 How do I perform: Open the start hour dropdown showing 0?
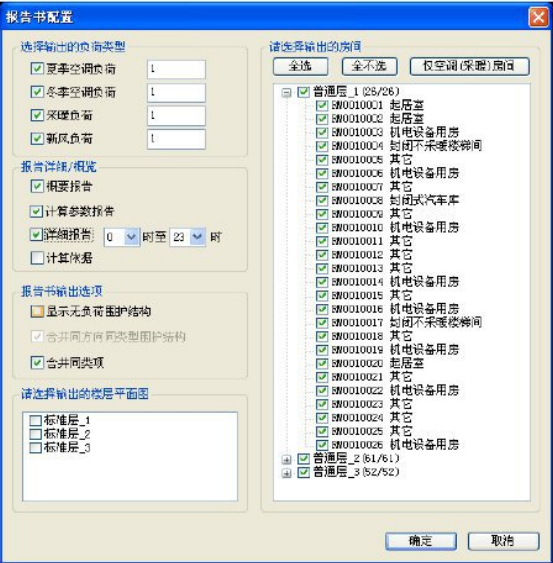131,237
